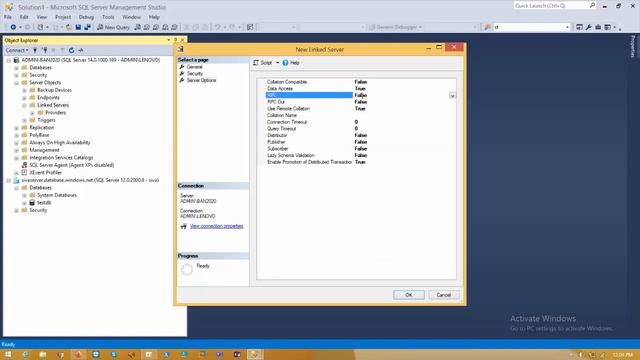Click the Solution Explorer window icon in toolbar
The image size is (640, 360).
[x=579, y=27]
